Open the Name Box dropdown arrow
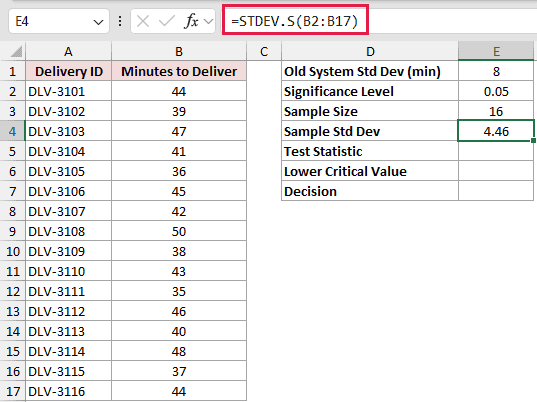The width and height of the screenshot is (537, 402). 98,22
